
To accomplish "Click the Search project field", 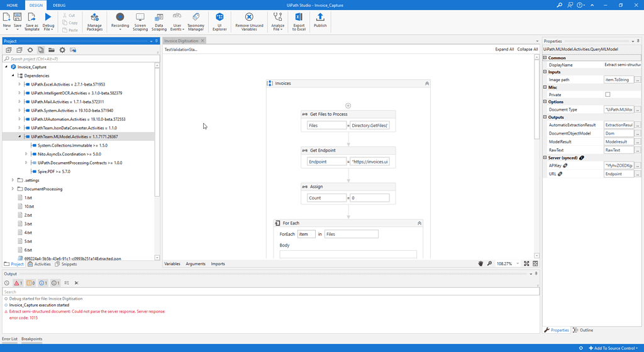I will pos(79,58).
